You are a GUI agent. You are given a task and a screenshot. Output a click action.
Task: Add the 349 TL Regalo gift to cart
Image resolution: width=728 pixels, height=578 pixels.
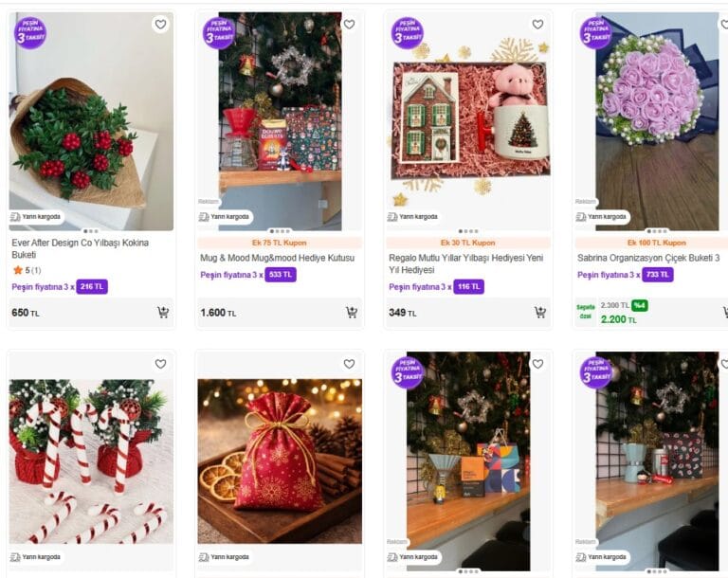(x=540, y=313)
